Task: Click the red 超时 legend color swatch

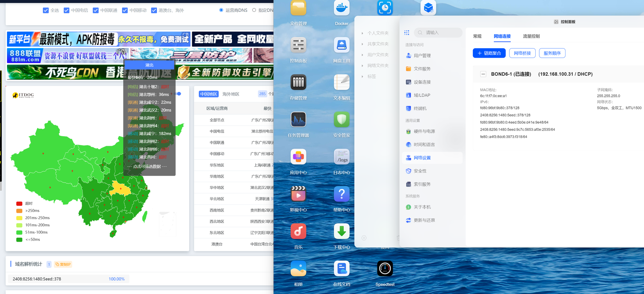Action: (19, 203)
